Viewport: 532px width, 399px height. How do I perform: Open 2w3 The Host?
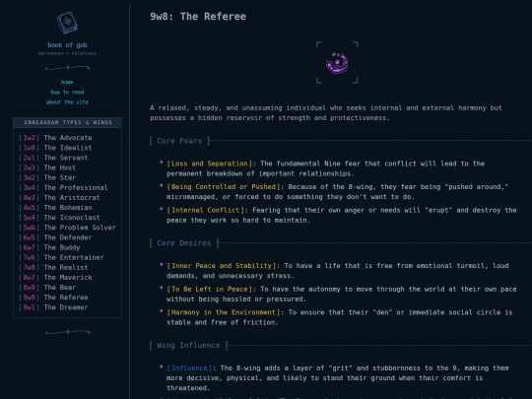coord(47,167)
